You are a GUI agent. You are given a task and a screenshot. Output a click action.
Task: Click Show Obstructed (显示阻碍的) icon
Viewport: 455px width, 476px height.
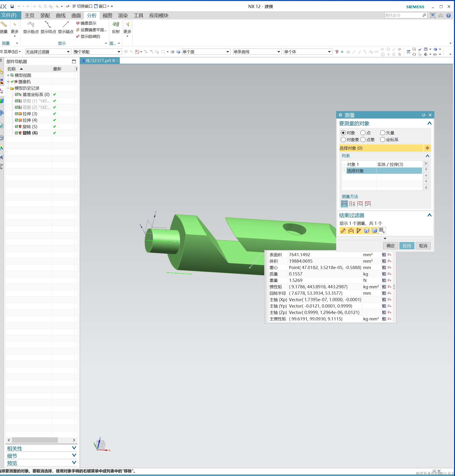[x=78, y=36]
